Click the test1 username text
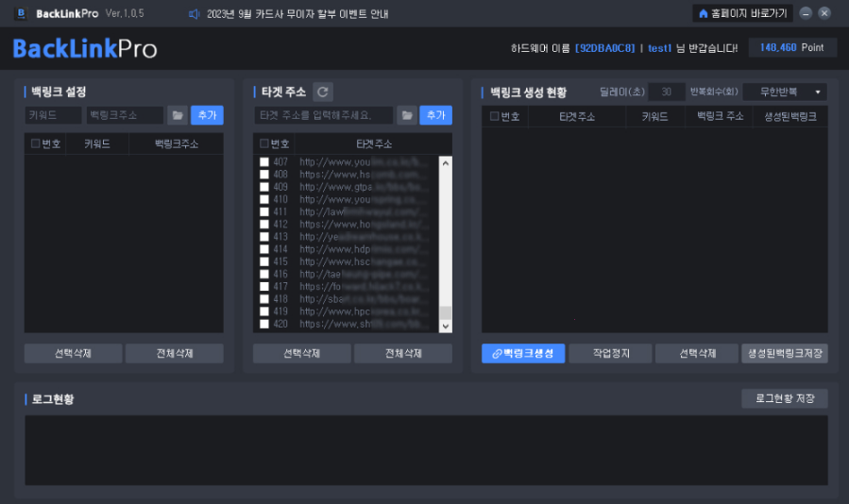849x504 pixels. pyautogui.click(x=659, y=48)
